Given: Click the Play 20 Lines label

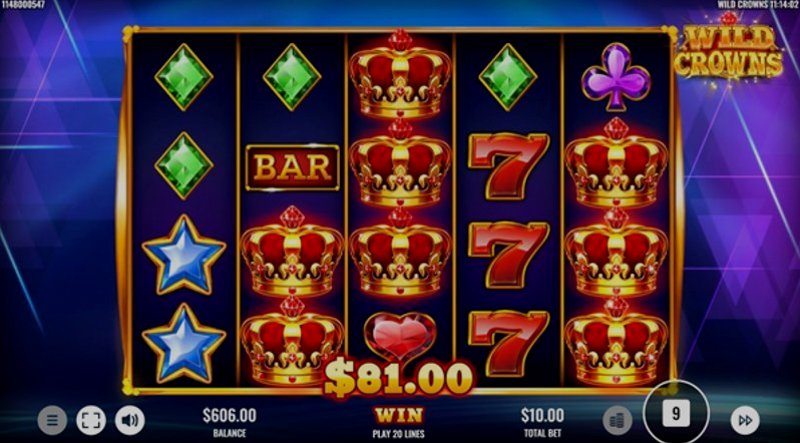Looking at the screenshot, I should (x=398, y=434).
